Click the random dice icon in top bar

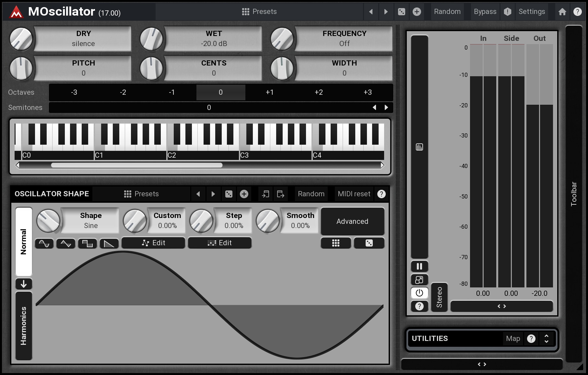pyautogui.click(x=401, y=12)
